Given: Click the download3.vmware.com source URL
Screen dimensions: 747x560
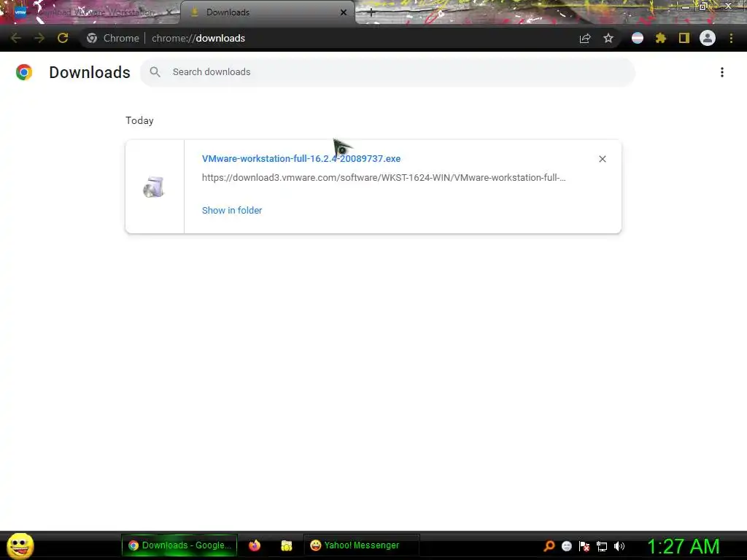Looking at the screenshot, I should point(384,178).
